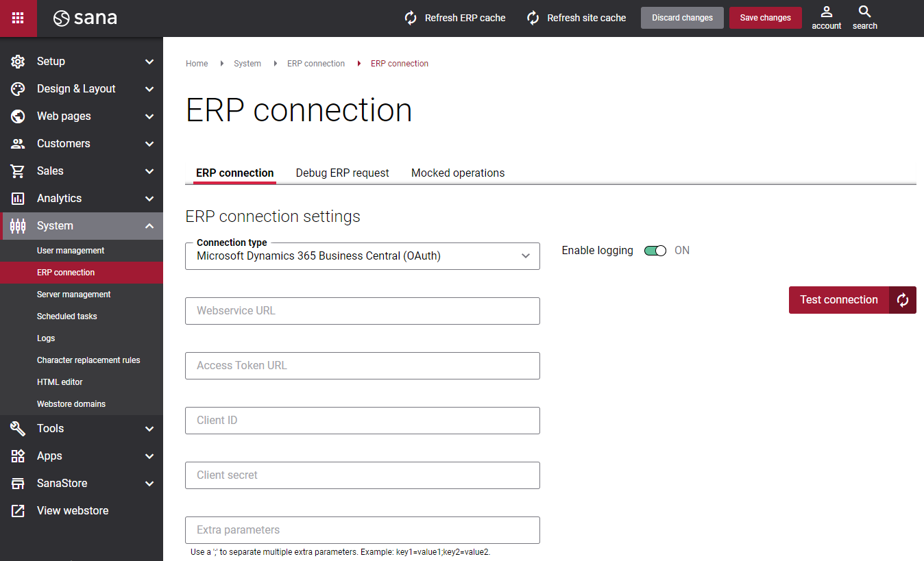Click the Customers people icon
Screen dimensions: 924x561
point(18,144)
